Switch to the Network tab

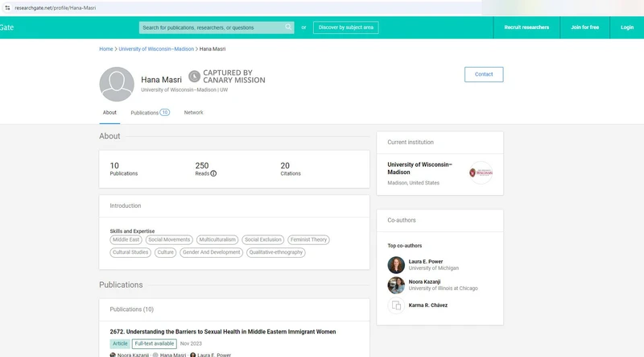pos(193,112)
